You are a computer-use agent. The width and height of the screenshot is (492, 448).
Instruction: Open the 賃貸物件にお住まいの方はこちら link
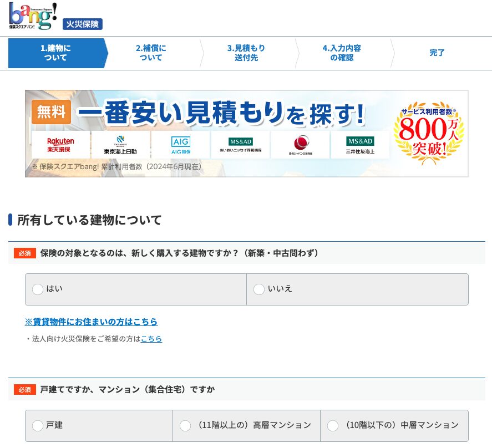(x=91, y=322)
